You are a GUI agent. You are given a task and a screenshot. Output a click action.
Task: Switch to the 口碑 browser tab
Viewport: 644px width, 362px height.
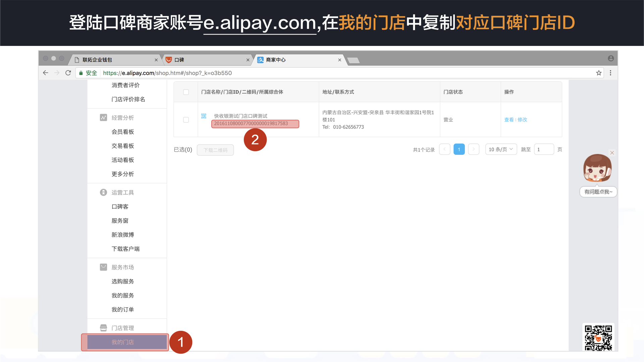[x=207, y=60]
